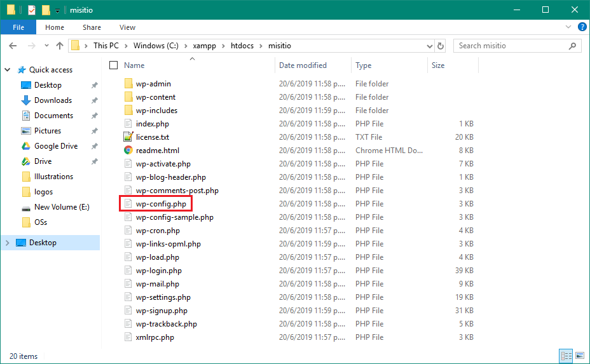The width and height of the screenshot is (590, 364).
Task: Open the Help icon
Action: [x=582, y=27]
